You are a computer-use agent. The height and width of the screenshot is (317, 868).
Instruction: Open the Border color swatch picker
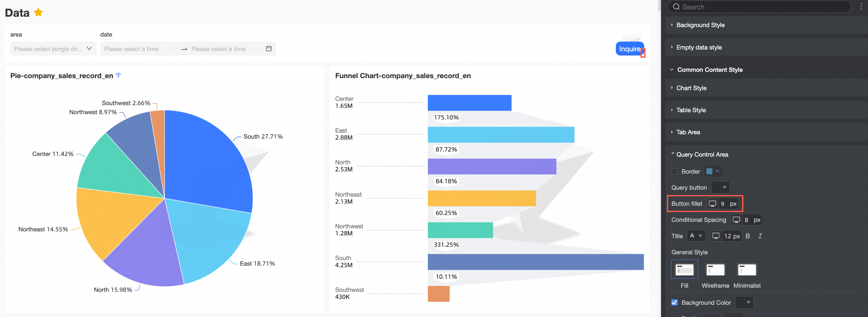coord(713,171)
